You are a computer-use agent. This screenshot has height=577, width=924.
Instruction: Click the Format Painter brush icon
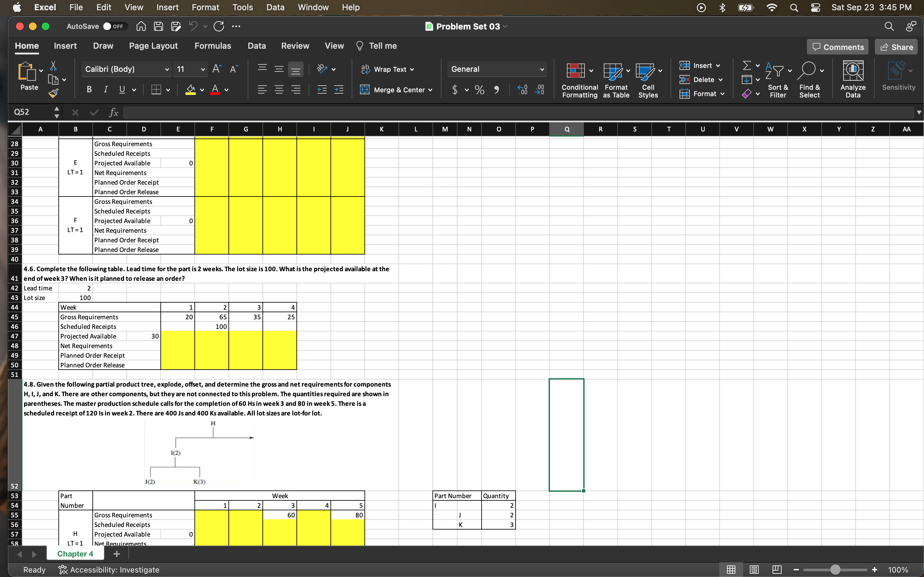[x=54, y=93]
